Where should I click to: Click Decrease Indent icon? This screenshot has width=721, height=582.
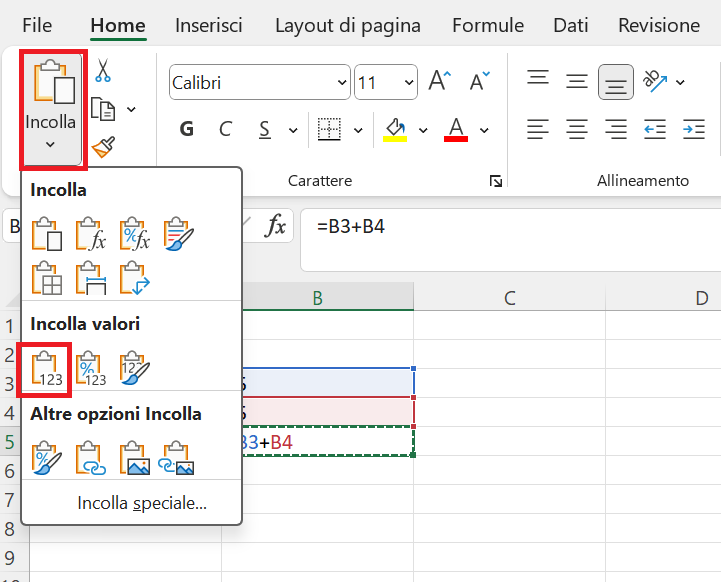coord(655,129)
